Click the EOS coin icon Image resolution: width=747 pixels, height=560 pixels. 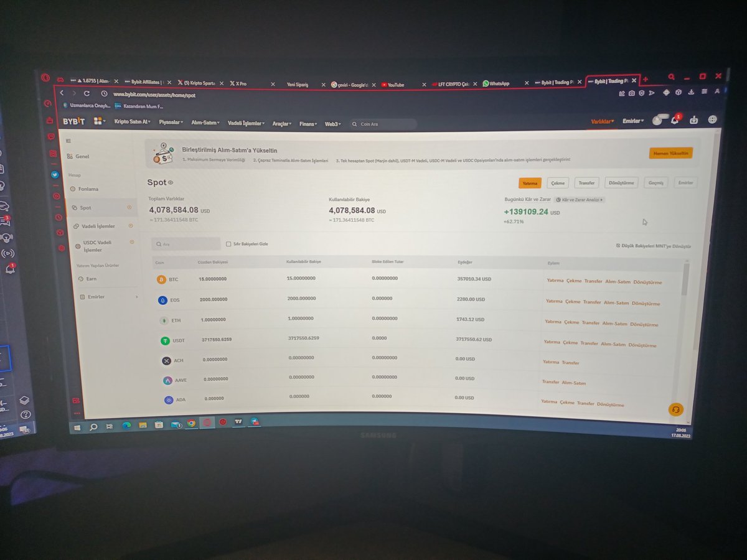pyautogui.click(x=163, y=300)
